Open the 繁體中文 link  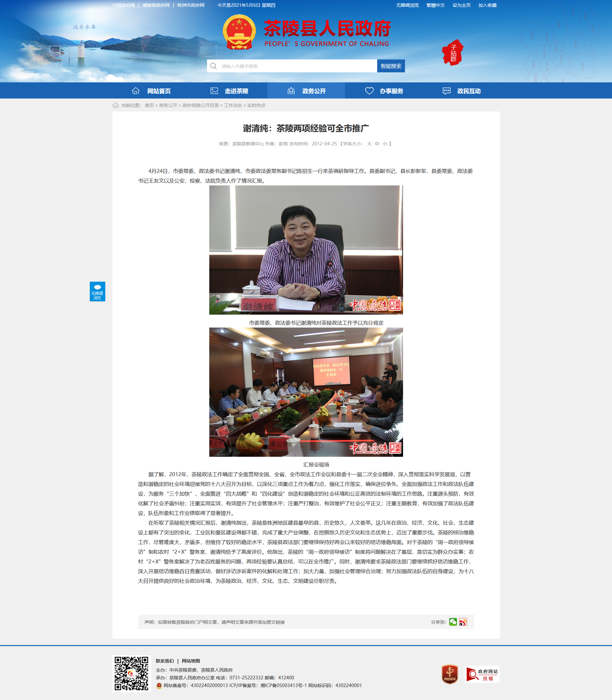coord(435,5)
